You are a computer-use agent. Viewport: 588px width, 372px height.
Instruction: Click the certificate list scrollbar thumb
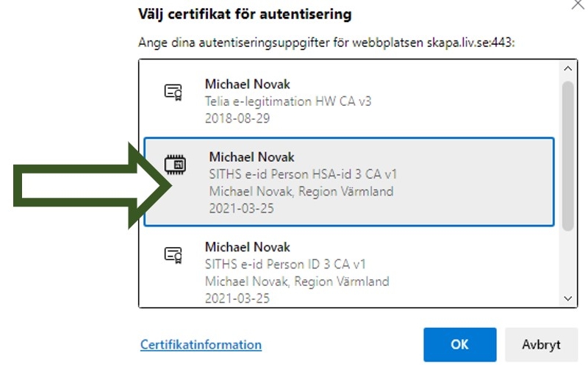[567, 156]
